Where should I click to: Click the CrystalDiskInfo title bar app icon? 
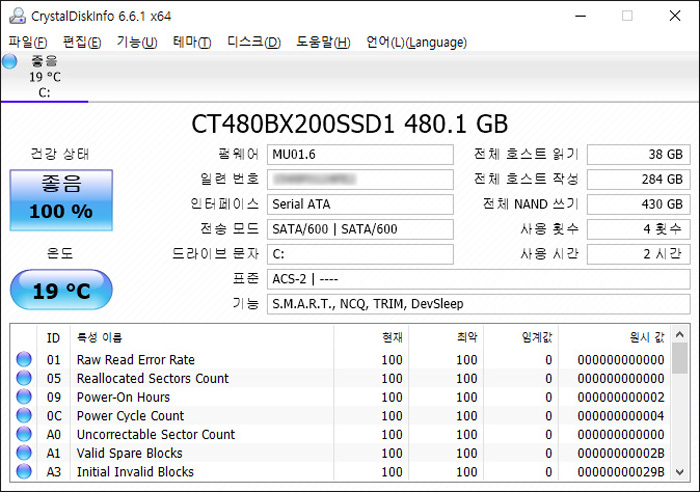[x=17, y=16]
